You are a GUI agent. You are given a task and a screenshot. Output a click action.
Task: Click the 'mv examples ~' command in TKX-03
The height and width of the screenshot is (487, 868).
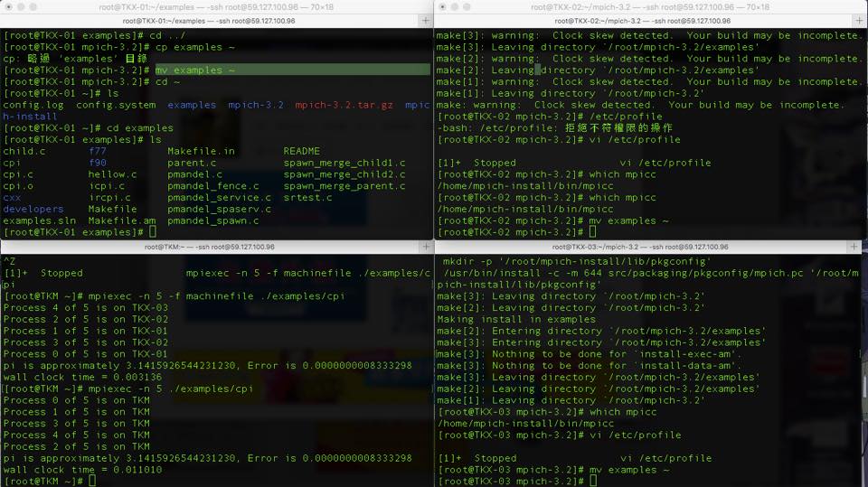point(629,470)
